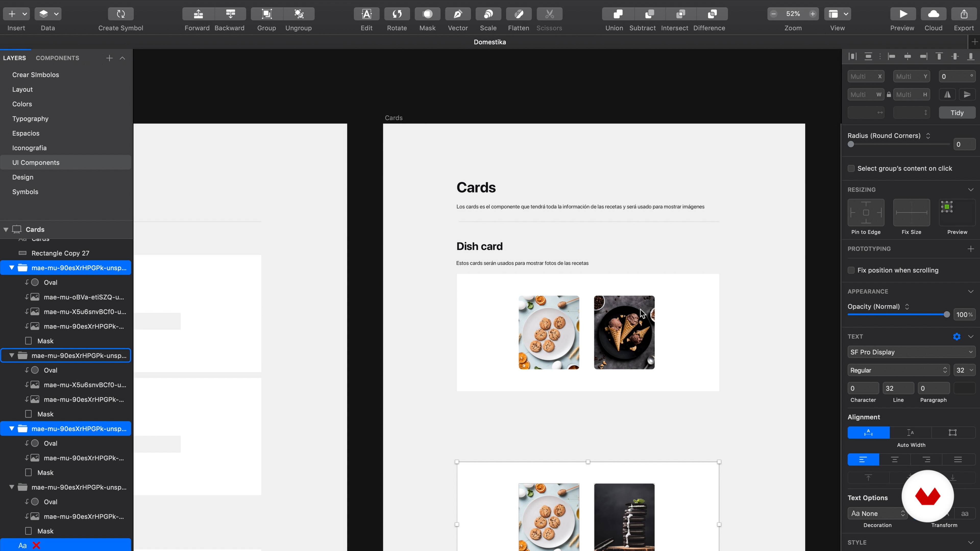Collapse the pages list chevron

click(122, 58)
